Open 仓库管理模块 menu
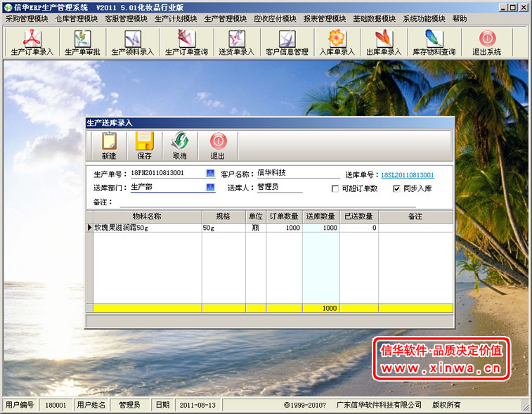 [x=77, y=19]
